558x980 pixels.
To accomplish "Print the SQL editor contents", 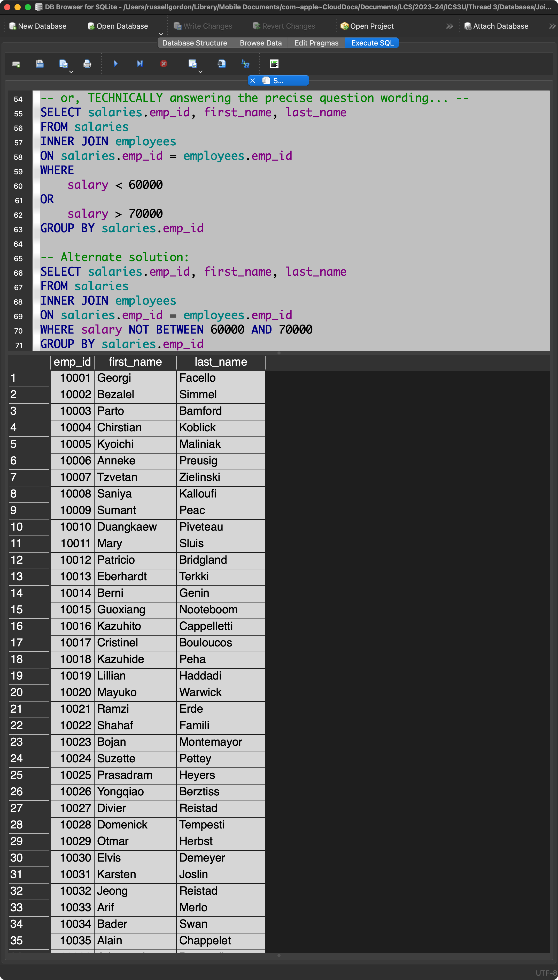I will [x=87, y=64].
